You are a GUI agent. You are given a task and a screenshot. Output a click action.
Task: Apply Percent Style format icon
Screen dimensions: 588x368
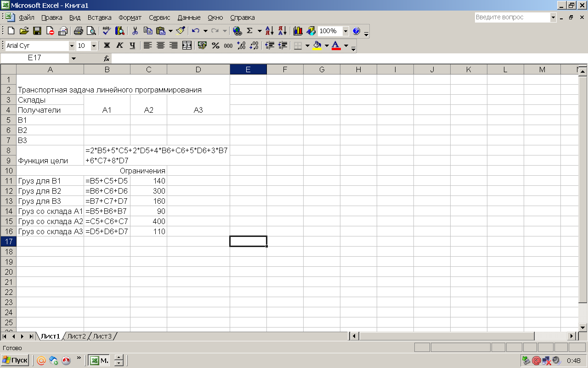click(x=215, y=46)
